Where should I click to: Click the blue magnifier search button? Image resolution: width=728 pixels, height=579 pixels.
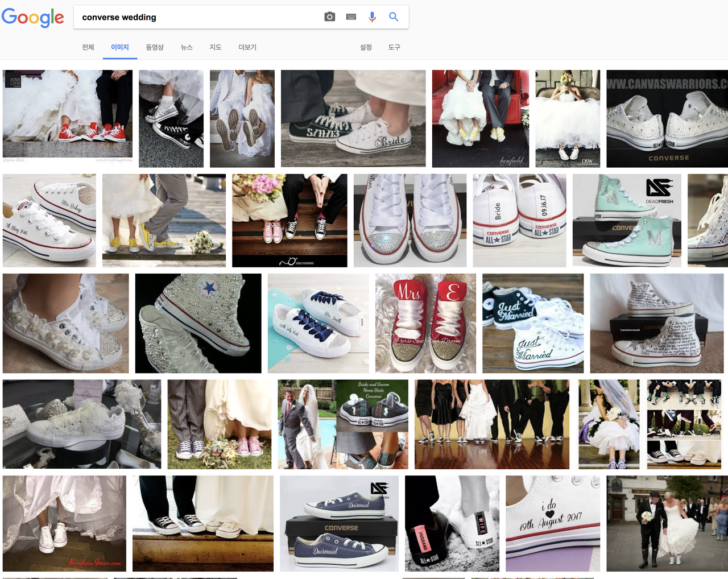(x=394, y=17)
